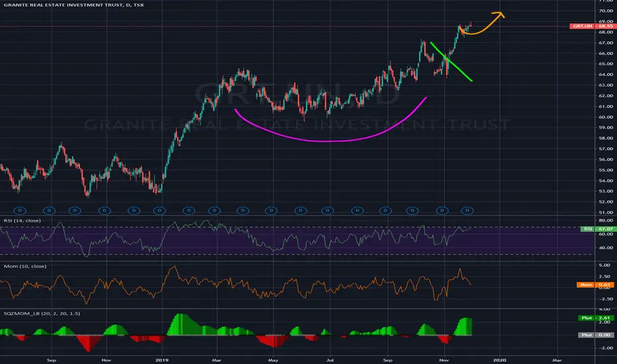Click 70.00 on the price axis
The width and height of the screenshot is (617, 364).
pos(606,11)
